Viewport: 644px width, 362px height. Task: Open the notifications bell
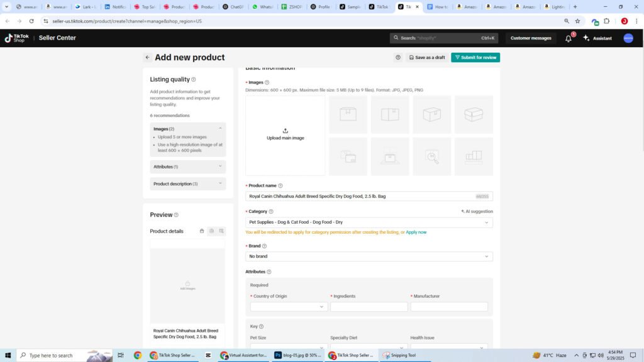(569, 38)
